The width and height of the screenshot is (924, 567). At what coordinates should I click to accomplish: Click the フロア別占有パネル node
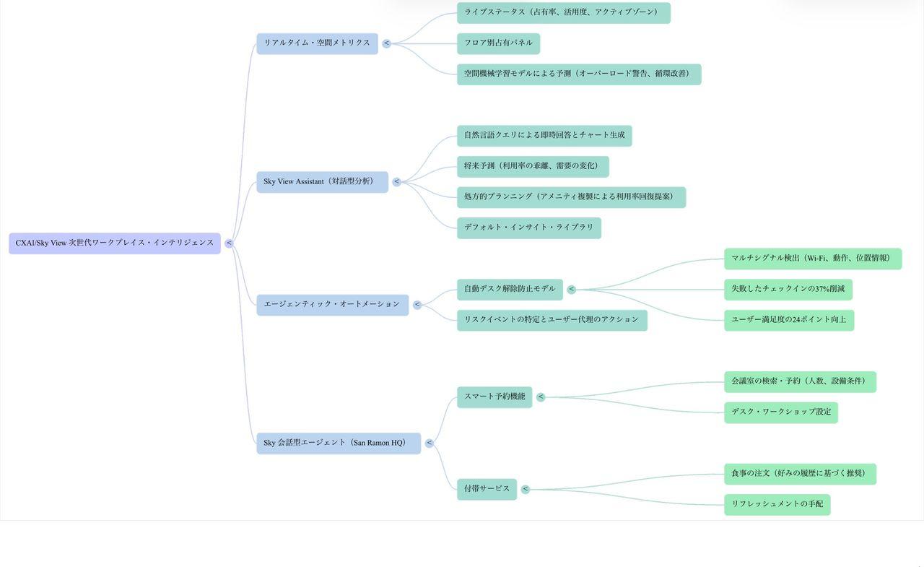pyautogui.click(x=498, y=43)
